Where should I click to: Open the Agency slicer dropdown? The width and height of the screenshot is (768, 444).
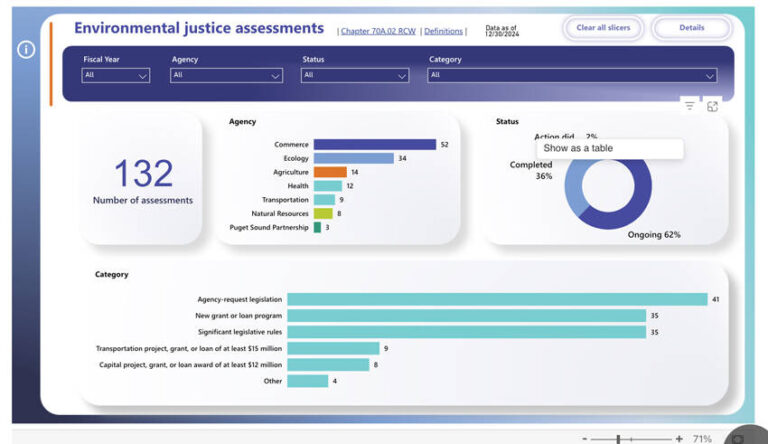click(226, 75)
